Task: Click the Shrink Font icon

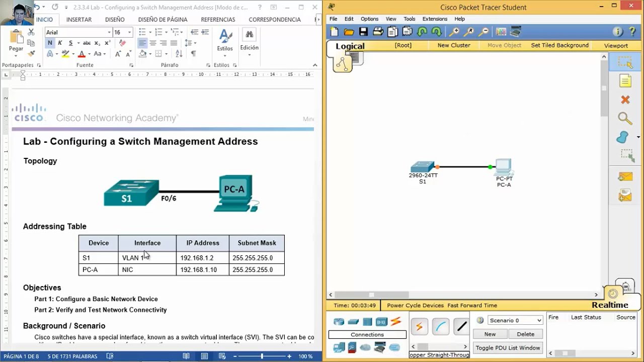Action: [x=129, y=54]
